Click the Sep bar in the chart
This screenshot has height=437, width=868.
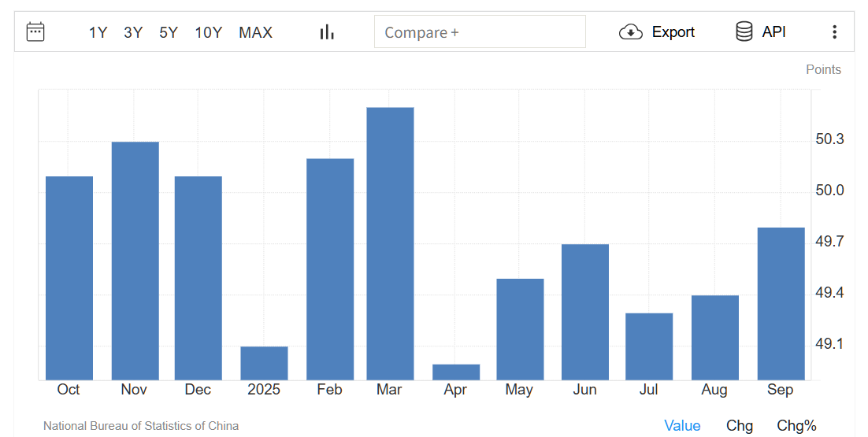point(781,303)
